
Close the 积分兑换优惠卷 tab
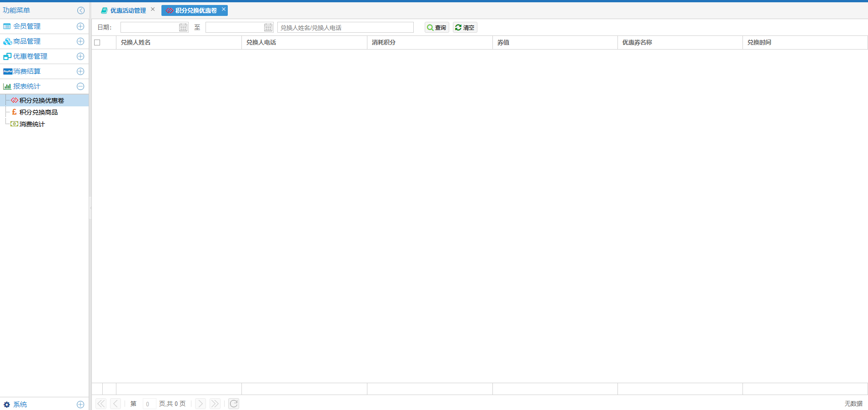(x=224, y=9)
